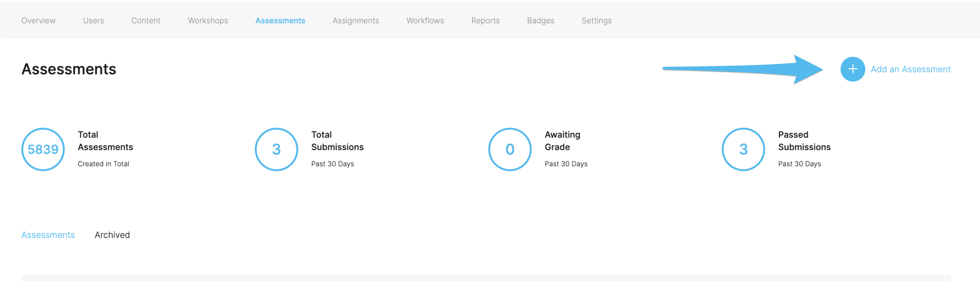Screen dimensions: 980x281
Task: Open the Overview nav tab
Action: (x=38, y=21)
